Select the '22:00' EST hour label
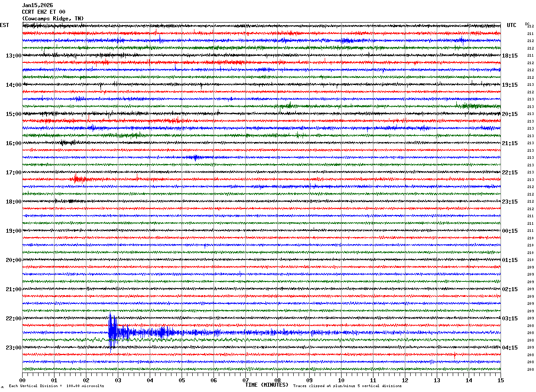 (14, 319)
